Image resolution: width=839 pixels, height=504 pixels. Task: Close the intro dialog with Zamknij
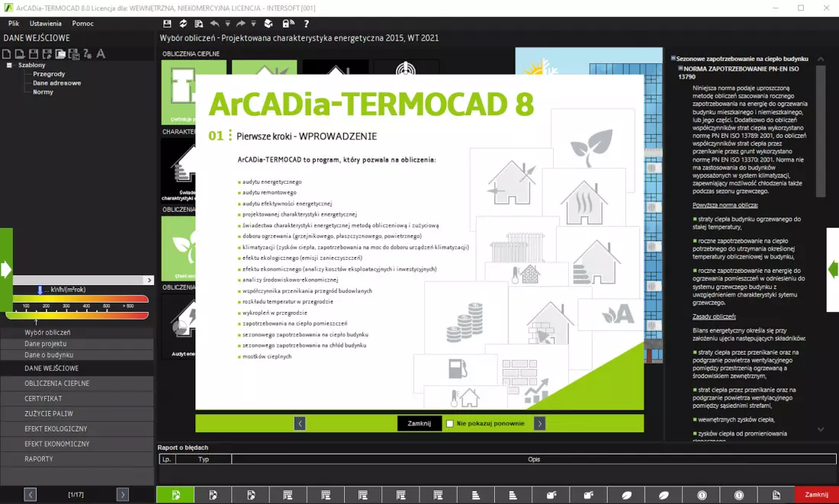(x=419, y=424)
